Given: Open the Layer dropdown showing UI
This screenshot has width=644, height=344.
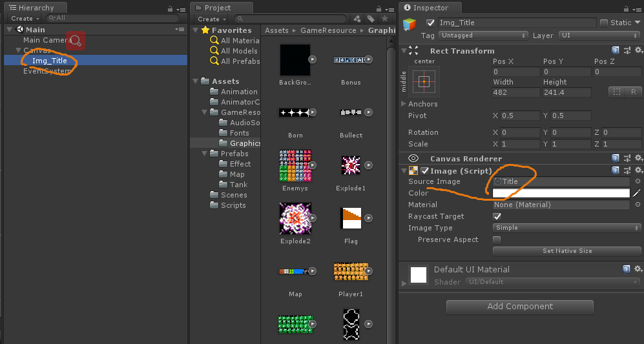Looking at the screenshot, I should tap(599, 35).
